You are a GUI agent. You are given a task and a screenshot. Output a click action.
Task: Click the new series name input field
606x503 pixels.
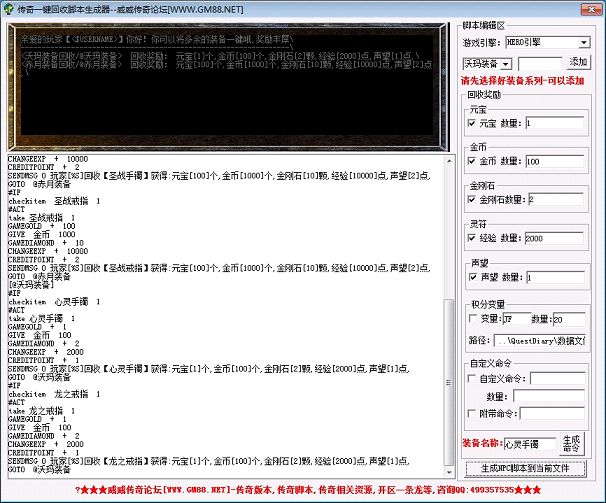click(540, 64)
